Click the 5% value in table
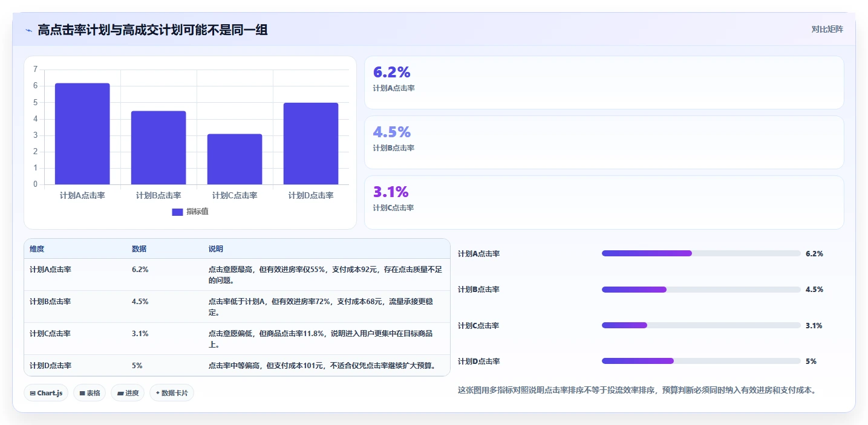868x425 pixels. coord(137,366)
